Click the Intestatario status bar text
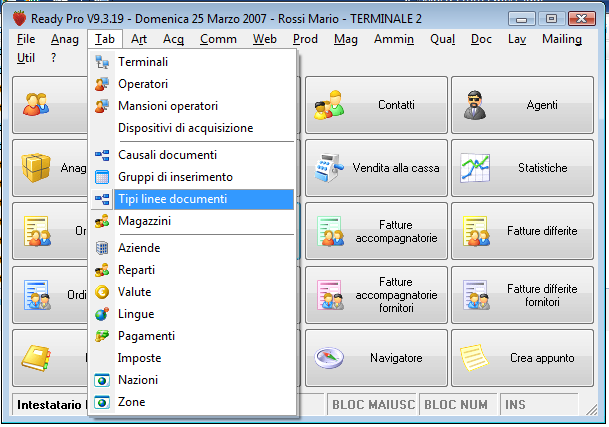 coord(49,405)
